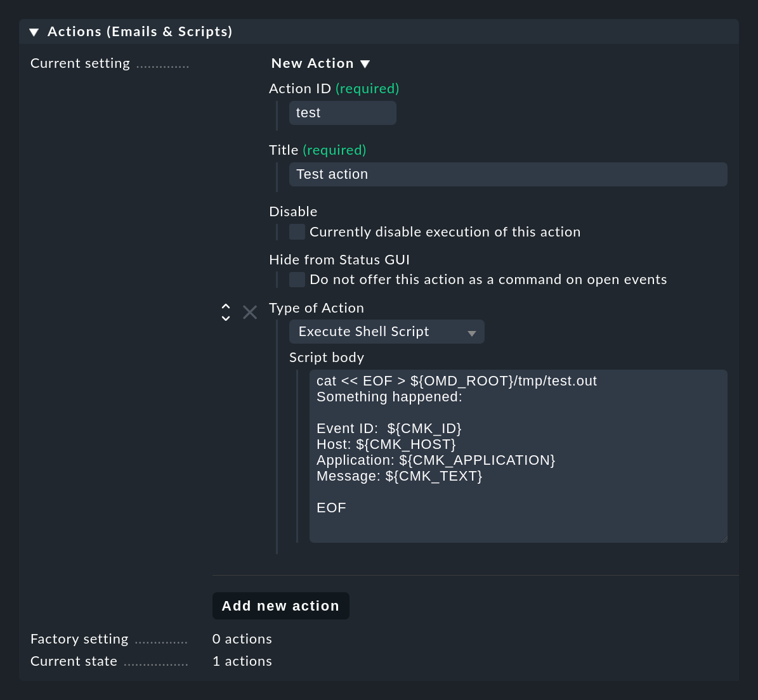Click the move-up arrow beside Type of Action
This screenshot has width=758, height=700.
click(226, 306)
